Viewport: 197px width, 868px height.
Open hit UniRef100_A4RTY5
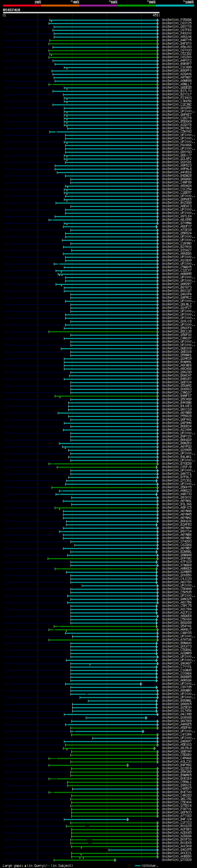tap(177, 40)
